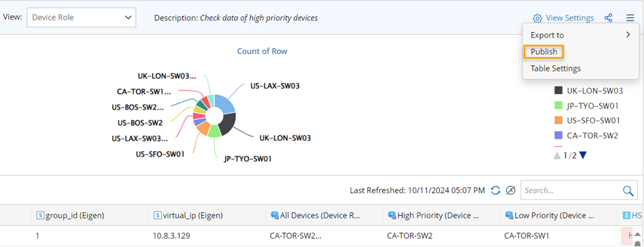Click the group_id column type icon
The height and width of the screenshot is (247, 644).
pyautogui.click(x=40, y=215)
